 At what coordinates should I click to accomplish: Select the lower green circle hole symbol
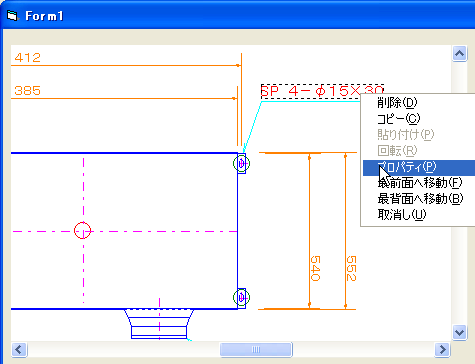coord(241,297)
